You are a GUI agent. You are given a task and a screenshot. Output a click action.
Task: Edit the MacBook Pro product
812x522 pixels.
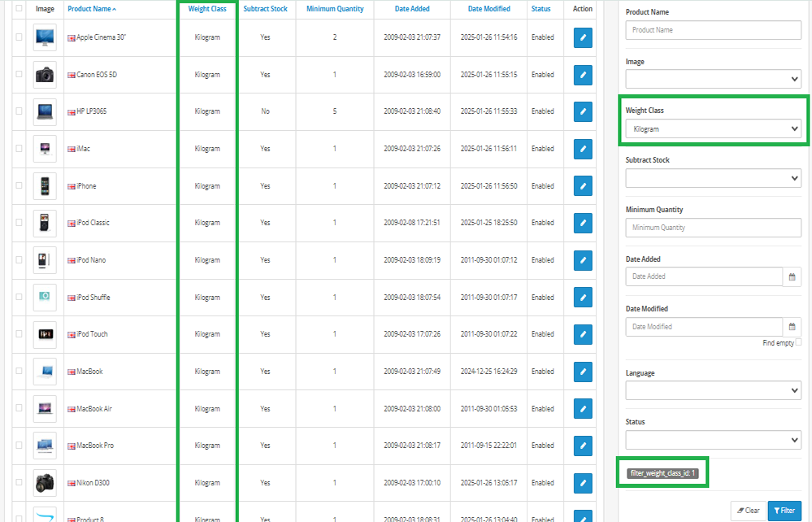coord(583,446)
